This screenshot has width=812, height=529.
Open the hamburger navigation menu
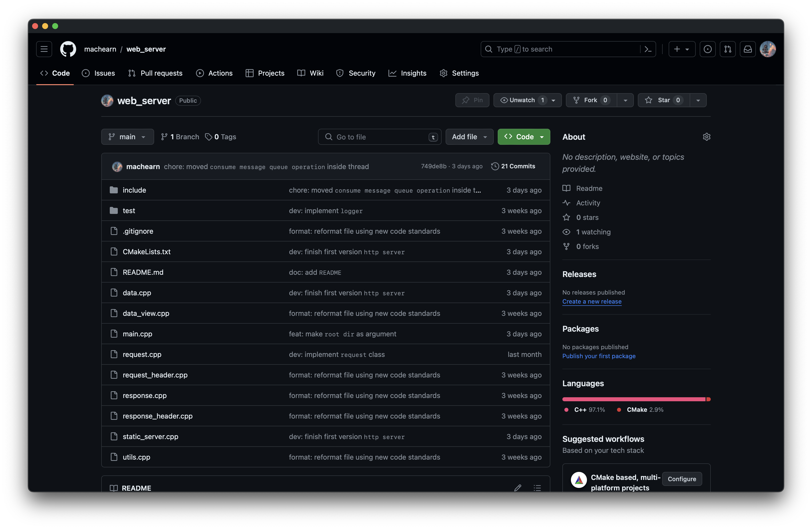(x=44, y=49)
